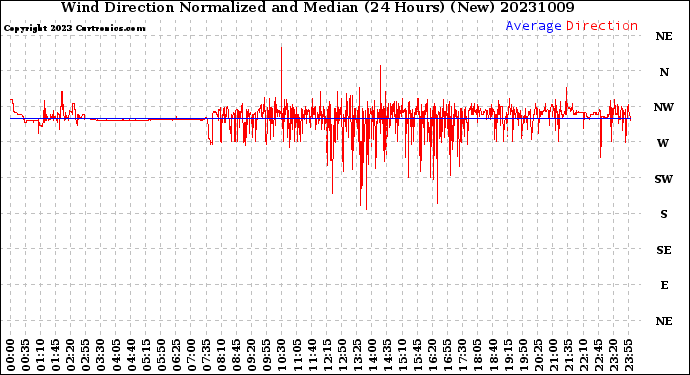Click the 02:55 time axis label

86,355
